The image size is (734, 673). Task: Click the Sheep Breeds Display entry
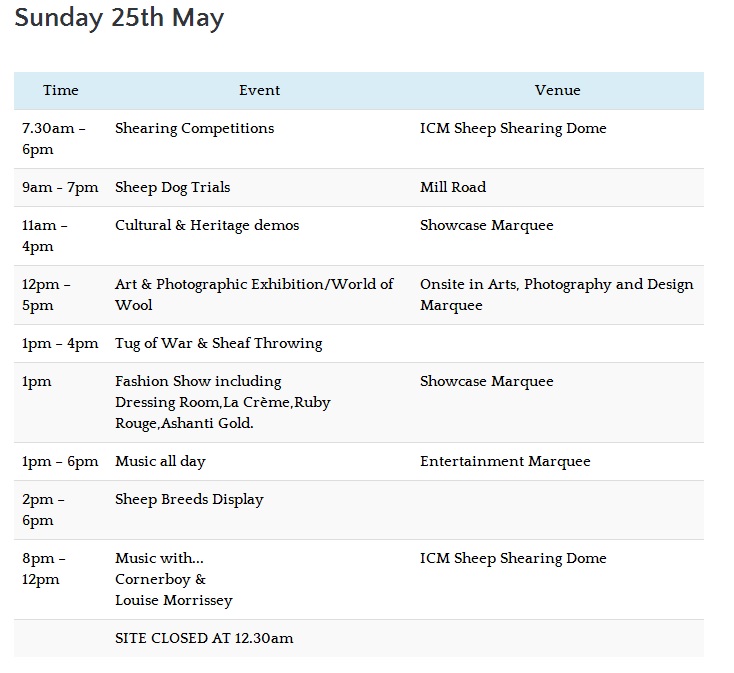point(189,499)
